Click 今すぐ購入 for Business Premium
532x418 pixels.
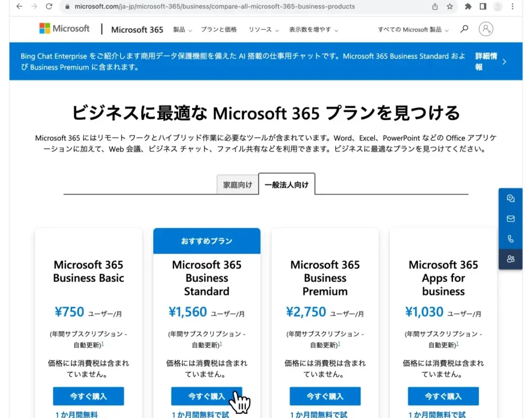tap(325, 396)
